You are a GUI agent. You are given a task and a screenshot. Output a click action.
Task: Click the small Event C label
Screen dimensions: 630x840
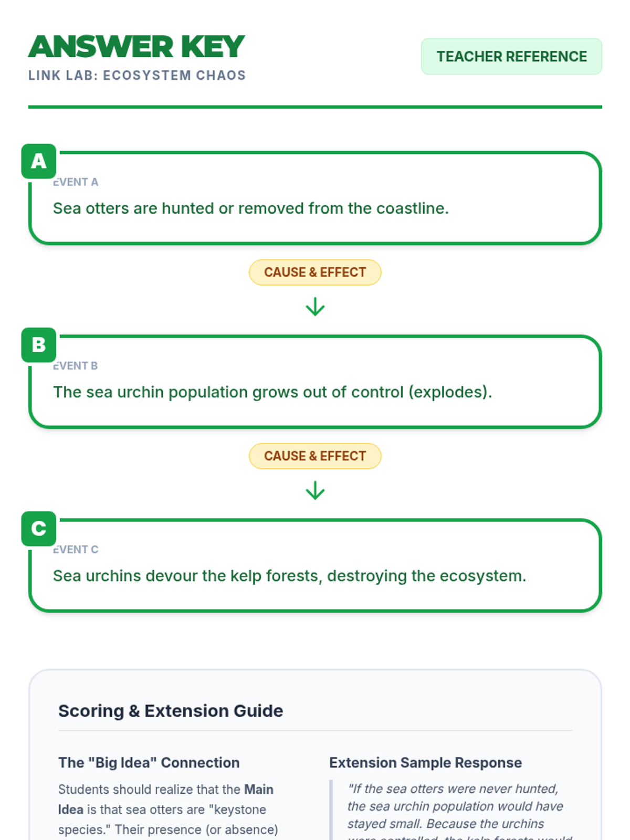click(x=76, y=550)
